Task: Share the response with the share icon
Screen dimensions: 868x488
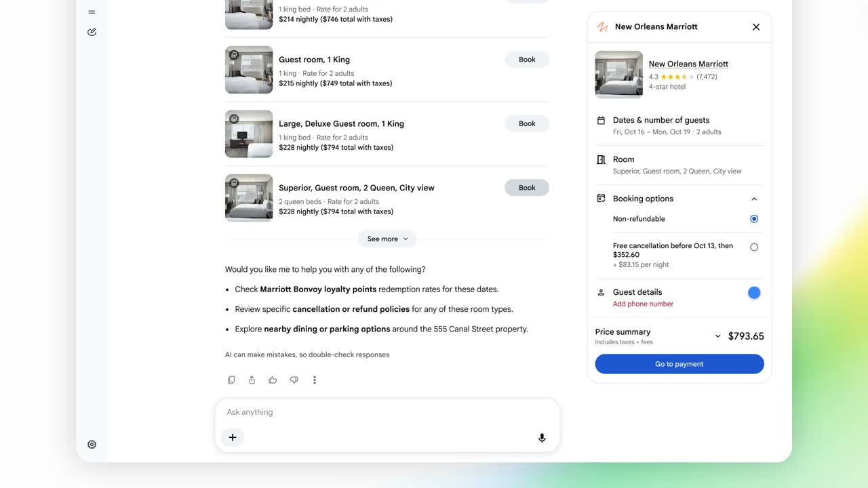Action: point(252,380)
